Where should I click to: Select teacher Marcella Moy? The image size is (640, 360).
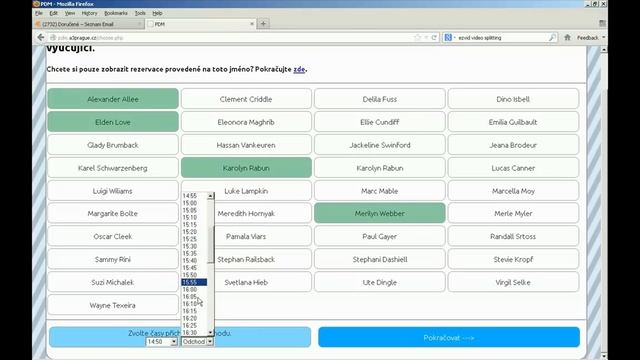(513, 191)
